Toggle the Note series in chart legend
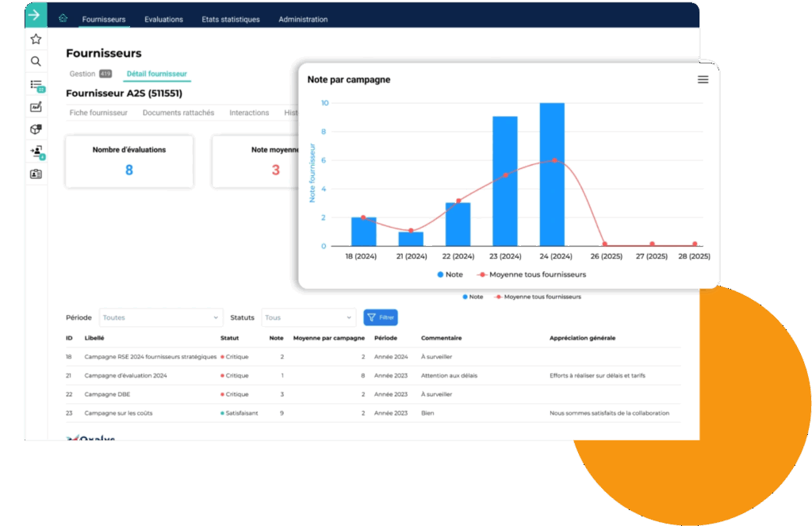The image size is (812, 526). pyautogui.click(x=449, y=275)
